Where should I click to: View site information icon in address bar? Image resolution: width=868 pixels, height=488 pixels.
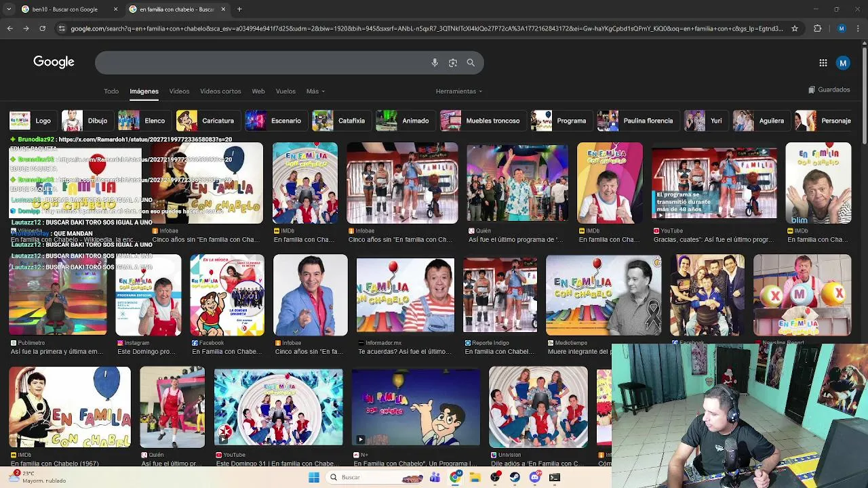point(62,28)
